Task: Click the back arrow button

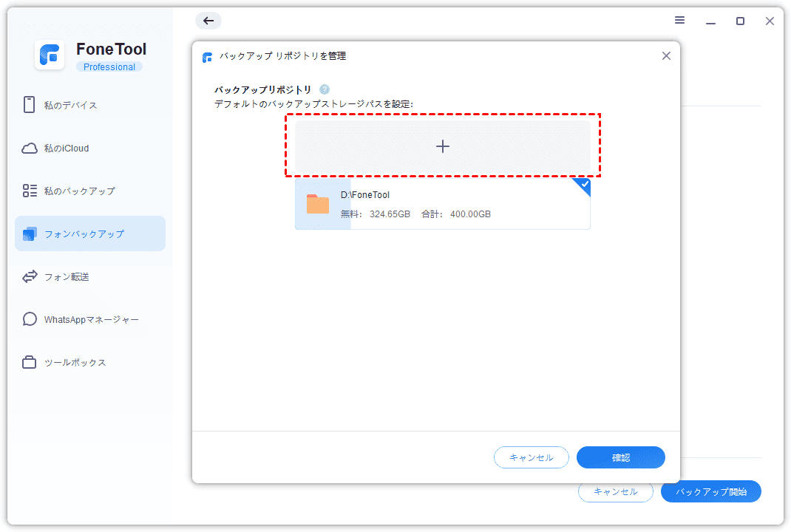Action: click(x=208, y=21)
